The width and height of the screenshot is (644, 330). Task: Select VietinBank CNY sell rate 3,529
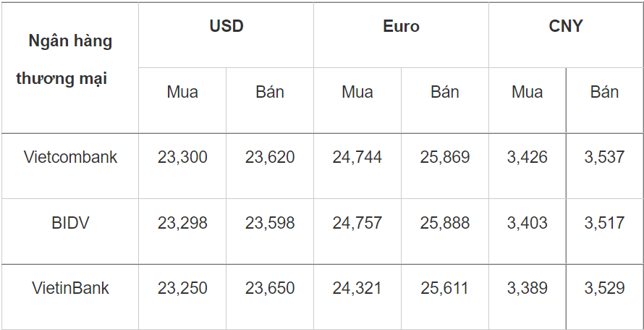[x=604, y=288]
